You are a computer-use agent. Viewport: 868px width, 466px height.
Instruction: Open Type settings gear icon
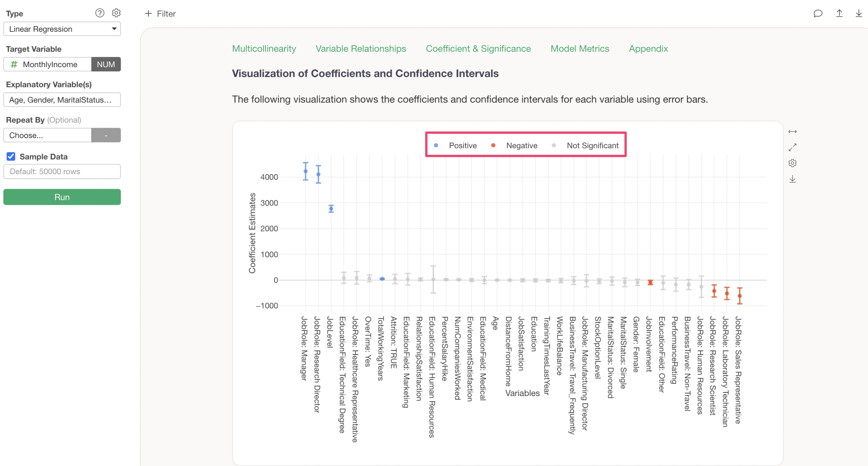tap(116, 13)
